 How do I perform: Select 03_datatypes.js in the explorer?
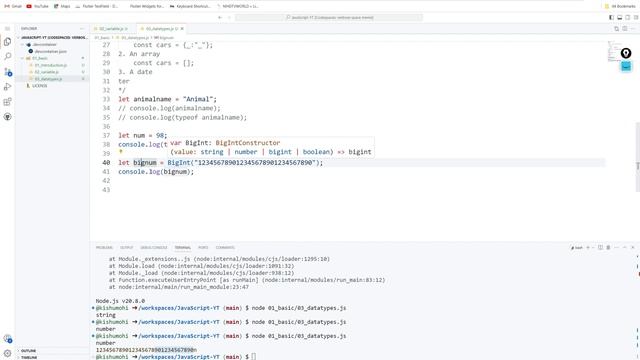click(53, 79)
